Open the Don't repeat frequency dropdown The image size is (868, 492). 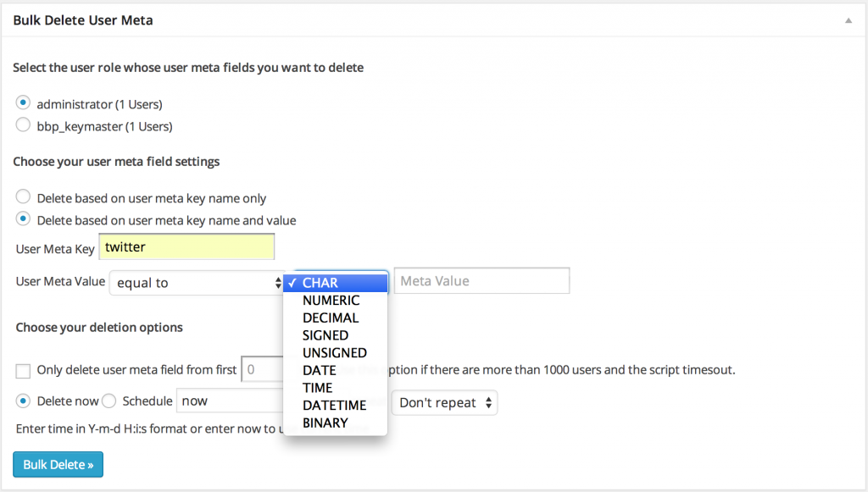tap(444, 402)
